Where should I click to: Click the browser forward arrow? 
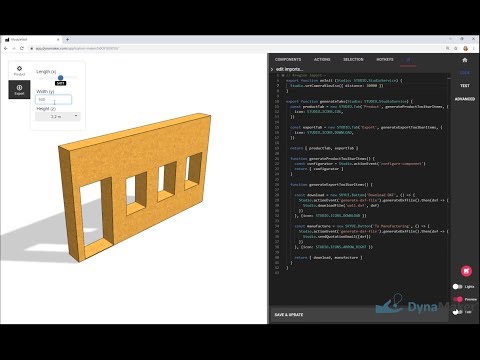tap(14, 48)
